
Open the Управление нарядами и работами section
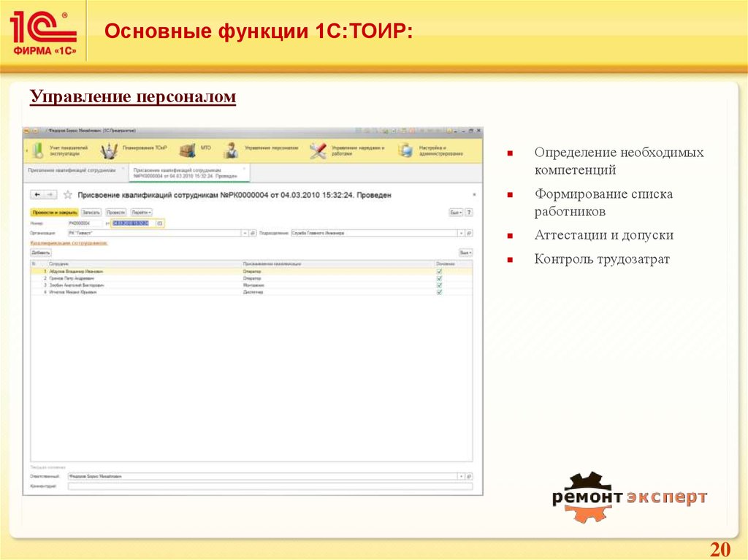pos(347,150)
